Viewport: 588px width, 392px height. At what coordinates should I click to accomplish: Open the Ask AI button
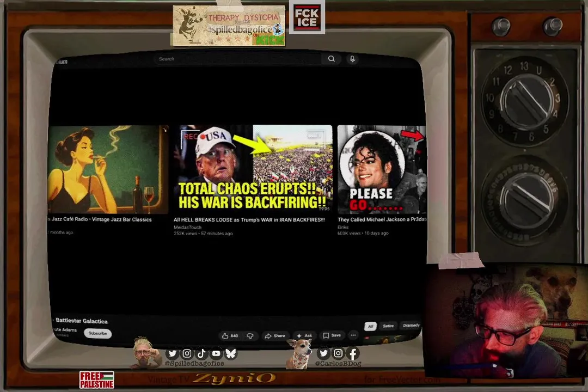(x=304, y=335)
